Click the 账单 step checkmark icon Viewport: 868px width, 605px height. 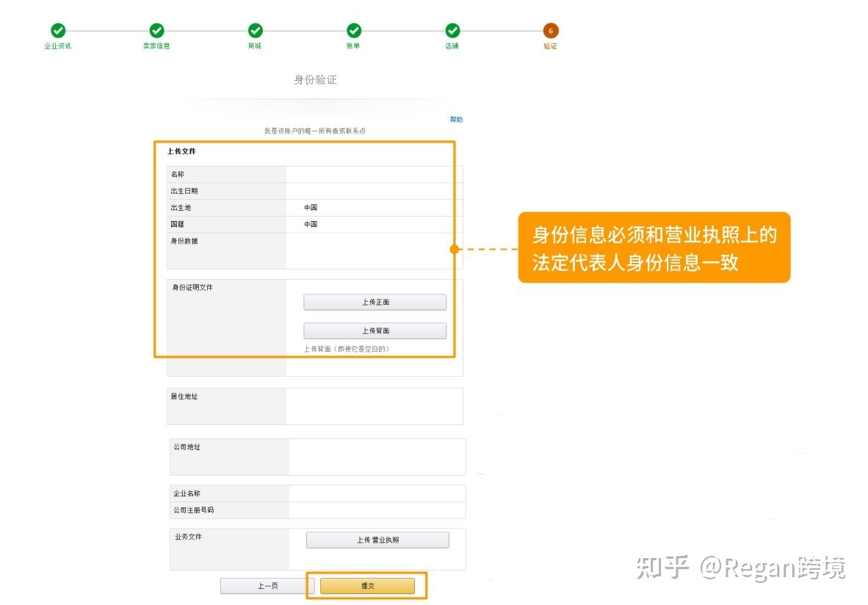click(353, 31)
